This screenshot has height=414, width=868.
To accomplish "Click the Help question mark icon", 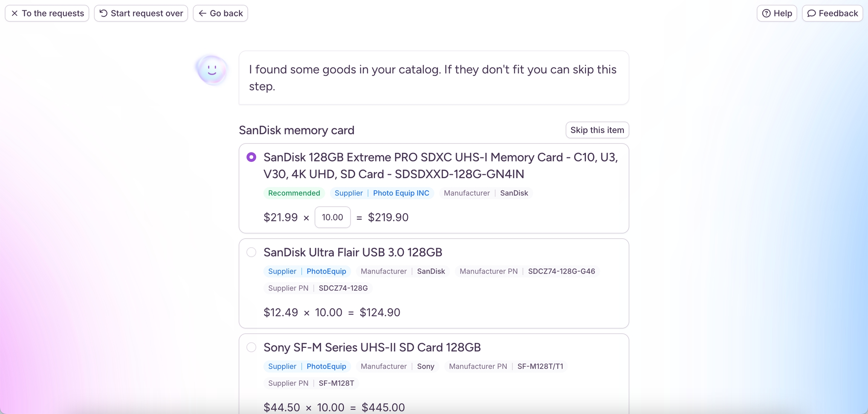I will [x=766, y=14].
